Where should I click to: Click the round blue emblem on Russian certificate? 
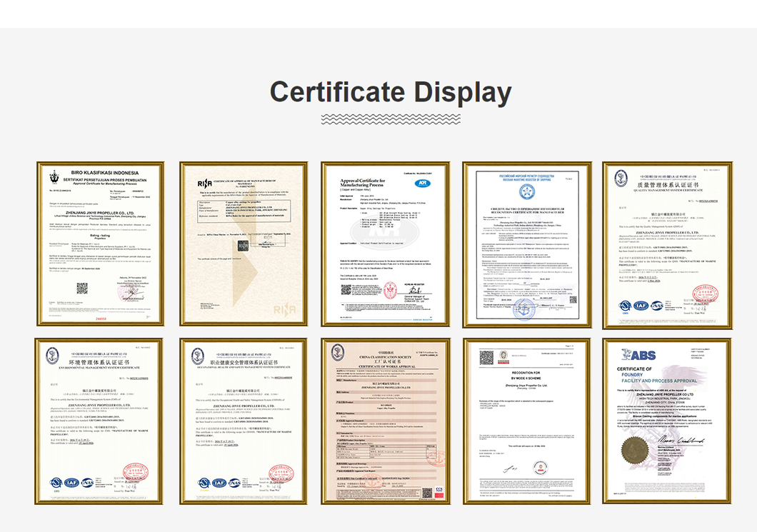(x=527, y=191)
